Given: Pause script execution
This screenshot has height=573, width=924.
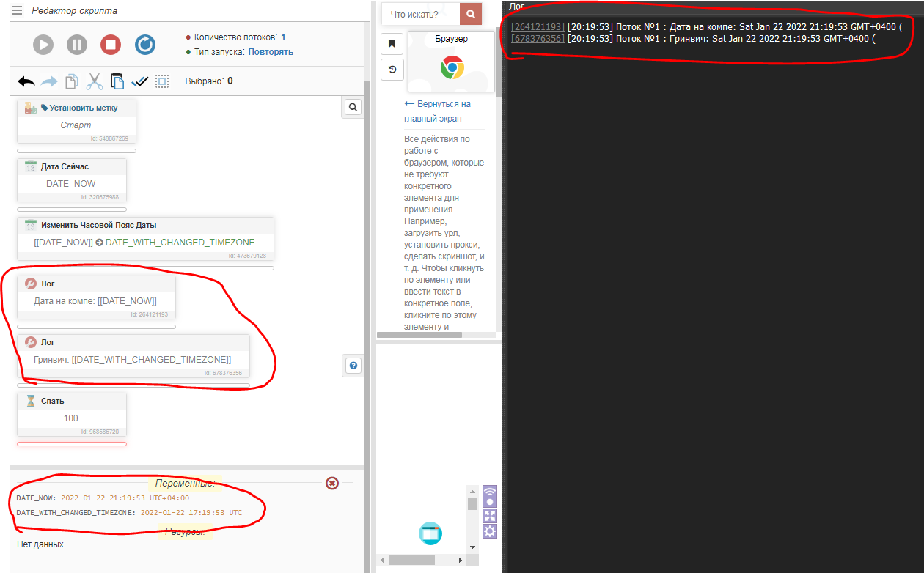Looking at the screenshot, I should (77, 45).
